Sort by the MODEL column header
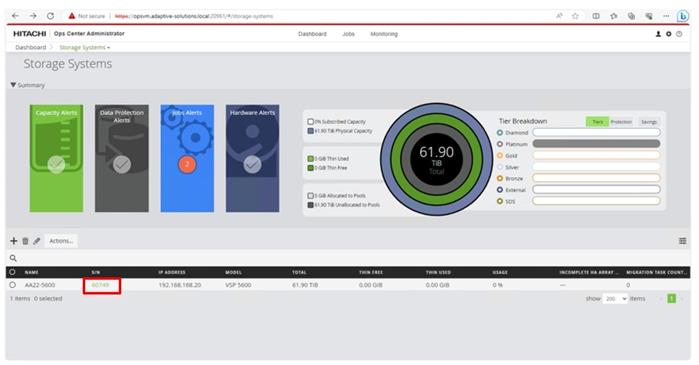This screenshot has width=699, height=365. point(234,272)
